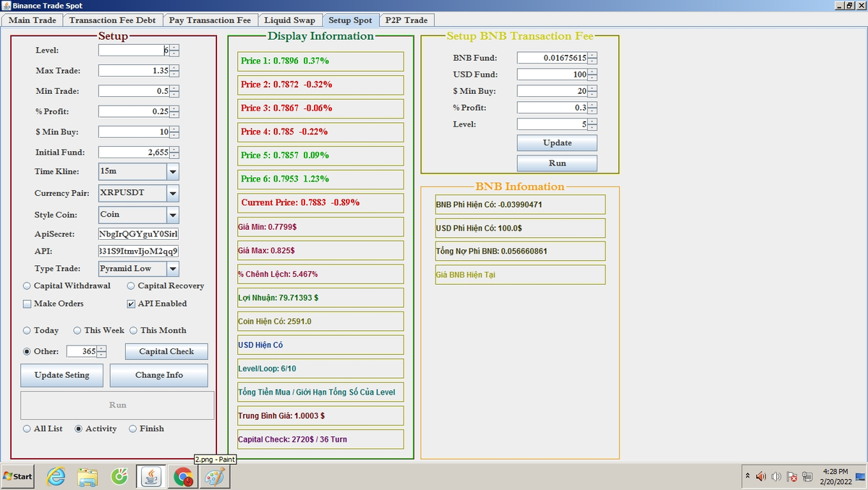Show hidden system tray icons

747,476
